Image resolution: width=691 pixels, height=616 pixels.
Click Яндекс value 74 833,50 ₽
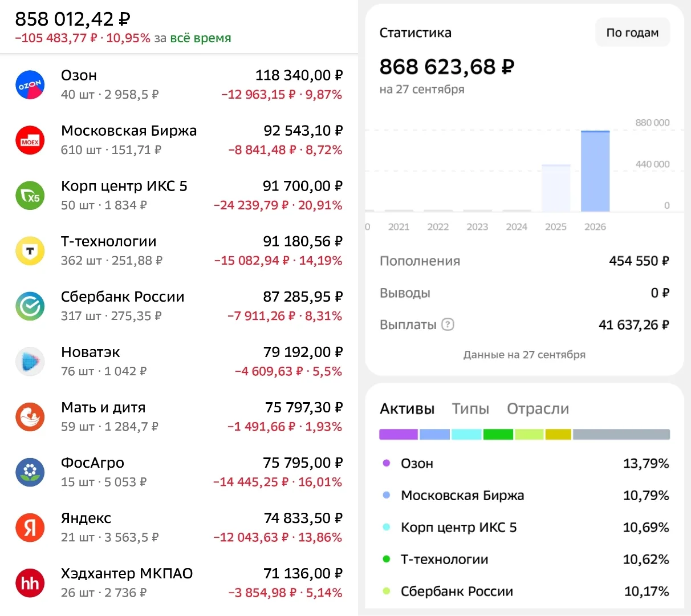pos(303,518)
